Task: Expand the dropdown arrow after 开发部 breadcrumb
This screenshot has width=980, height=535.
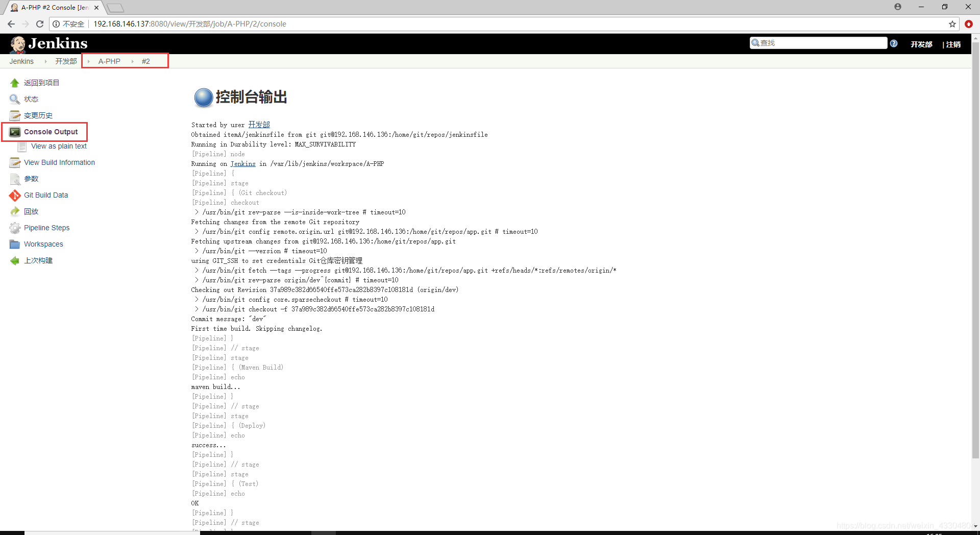Action: tap(88, 61)
